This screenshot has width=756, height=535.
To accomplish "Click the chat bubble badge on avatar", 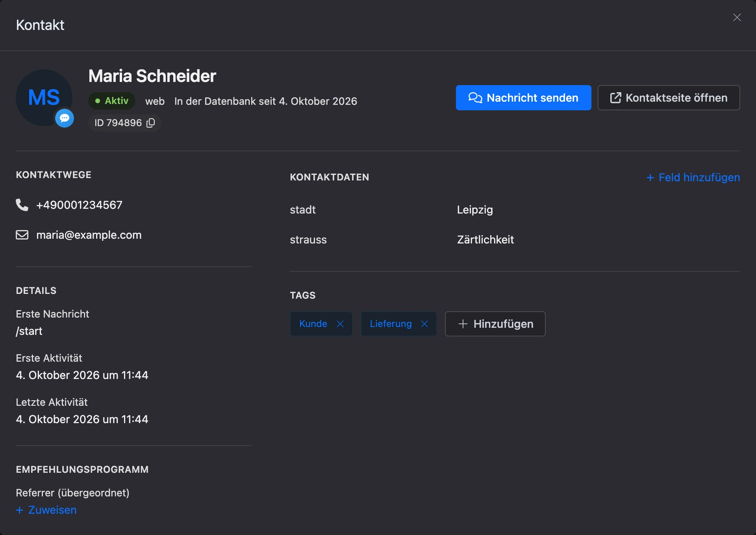I will [x=65, y=118].
